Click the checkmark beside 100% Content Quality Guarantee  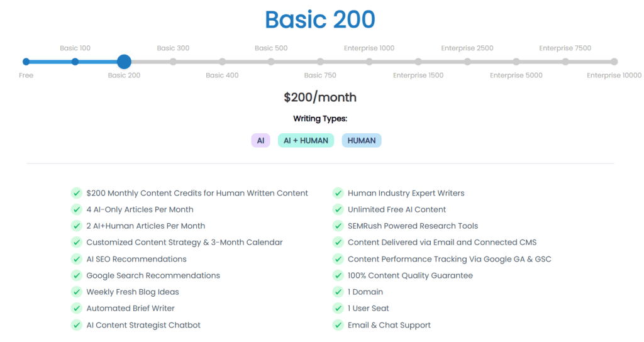coord(338,275)
